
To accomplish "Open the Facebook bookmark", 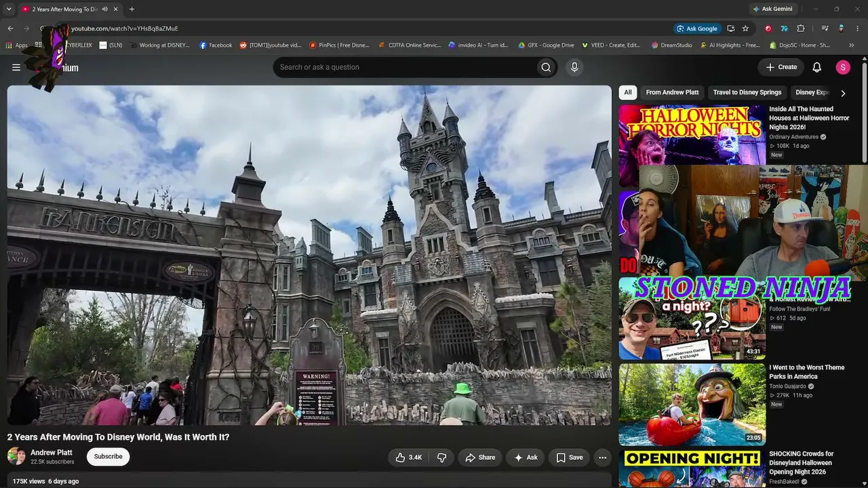I will pos(216,45).
